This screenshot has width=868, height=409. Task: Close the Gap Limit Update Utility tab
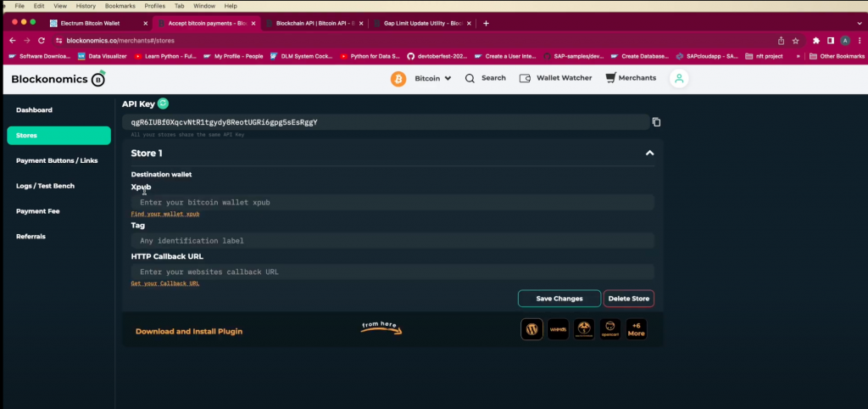coord(469,23)
